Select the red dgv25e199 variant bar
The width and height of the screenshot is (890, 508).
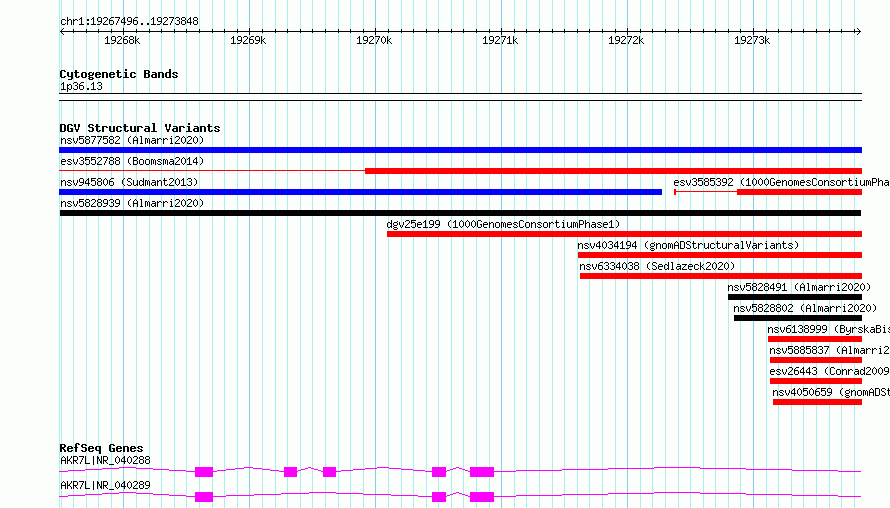pyautogui.click(x=624, y=234)
